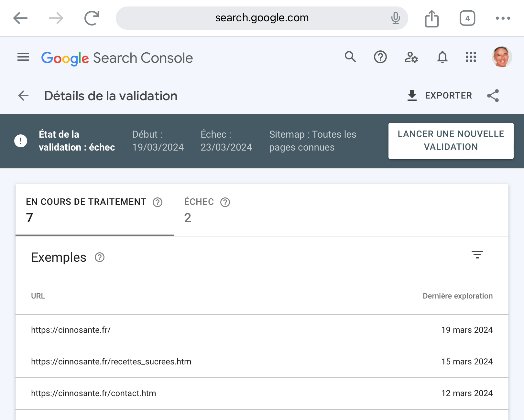Open user and permissions settings icon
524x420 pixels.
[x=411, y=57]
